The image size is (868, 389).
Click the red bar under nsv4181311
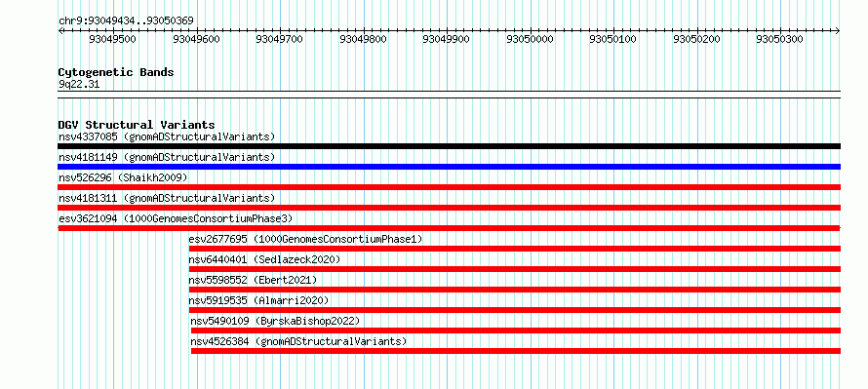[449, 208]
